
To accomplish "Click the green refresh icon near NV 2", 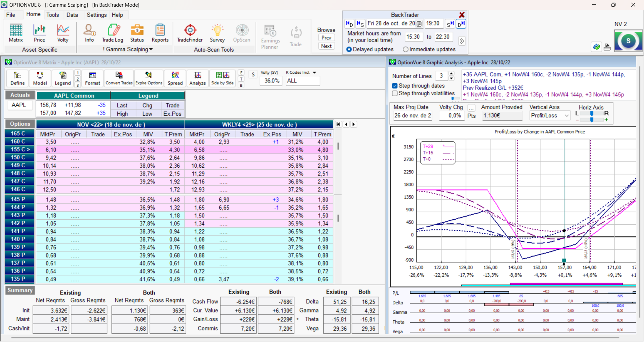I will point(597,47).
